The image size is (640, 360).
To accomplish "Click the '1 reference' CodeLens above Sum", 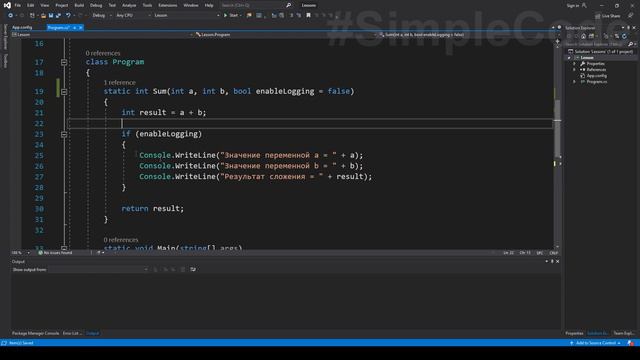I will pos(120,82).
